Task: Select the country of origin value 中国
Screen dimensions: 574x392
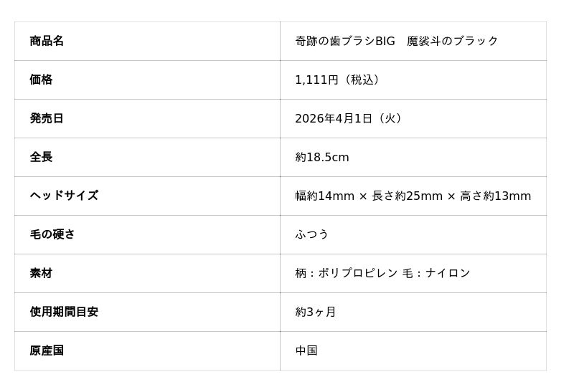Action: pyautogui.click(x=306, y=351)
